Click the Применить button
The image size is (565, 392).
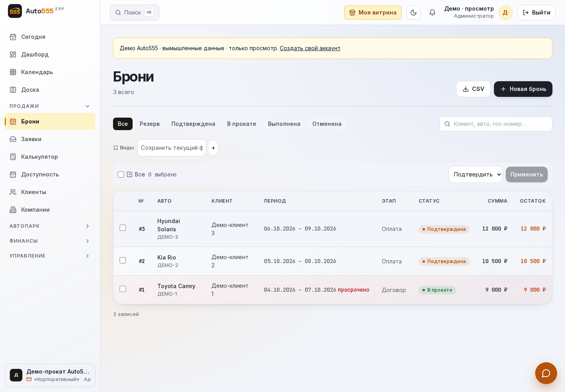pos(527,174)
